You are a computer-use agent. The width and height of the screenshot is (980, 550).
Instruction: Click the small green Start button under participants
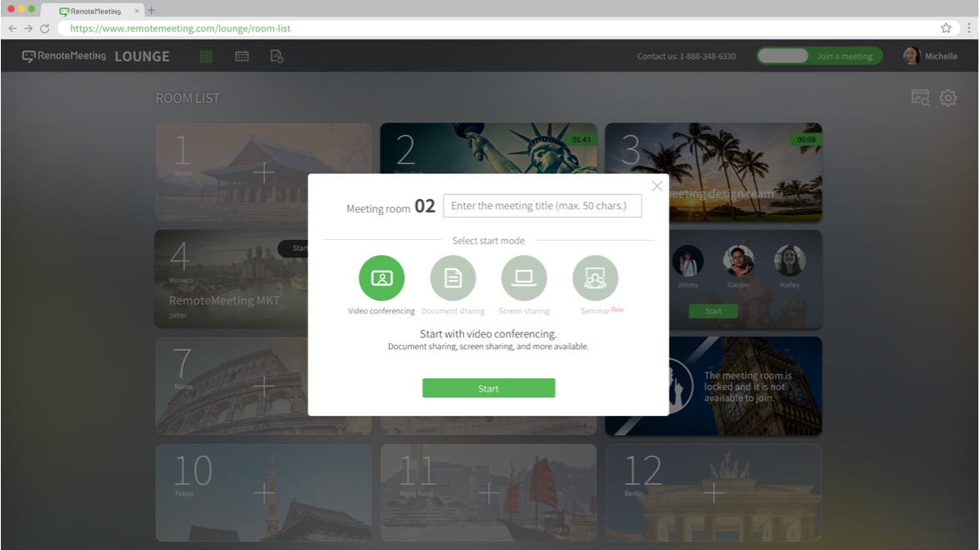pyautogui.click(x=713, y=311)
